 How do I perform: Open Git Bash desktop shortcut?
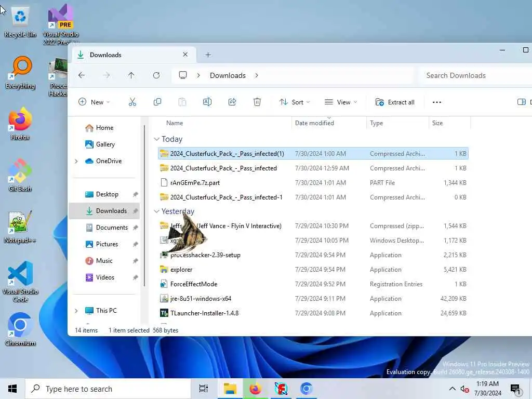click(20, 175)
